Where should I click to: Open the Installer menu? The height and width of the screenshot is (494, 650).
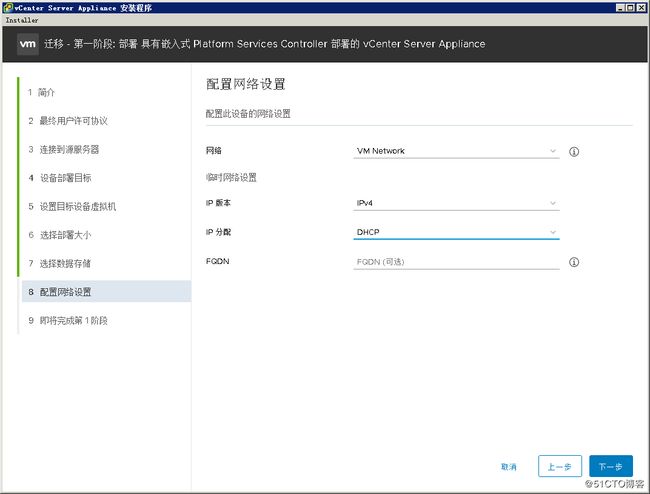pos(22,20)
